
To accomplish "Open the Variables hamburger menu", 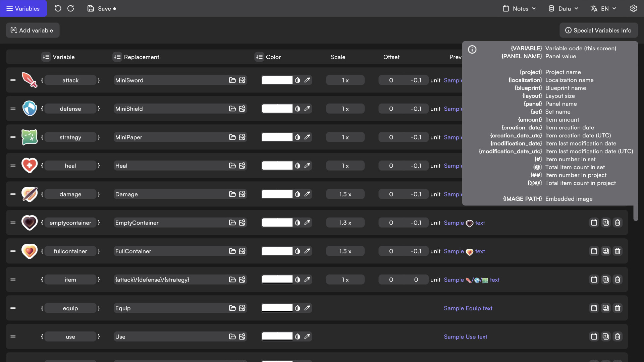I will coord(23,8).
